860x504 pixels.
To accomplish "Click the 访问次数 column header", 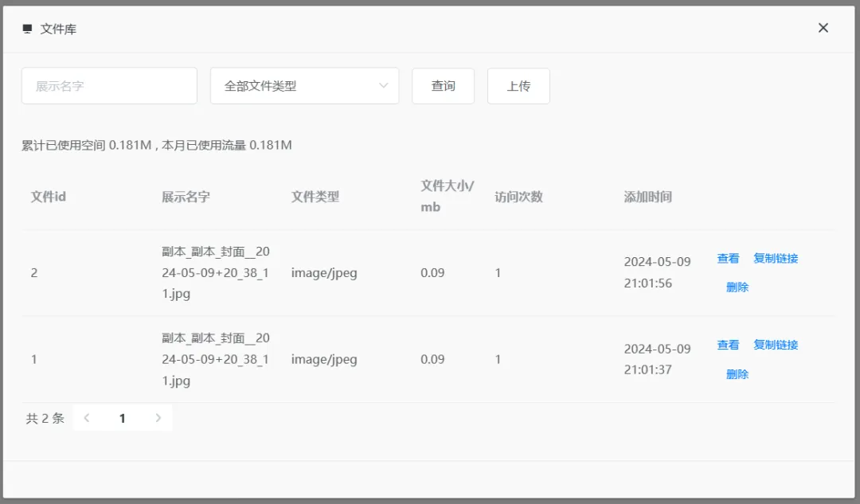I will pyautogui.click(x=518, y=197).
